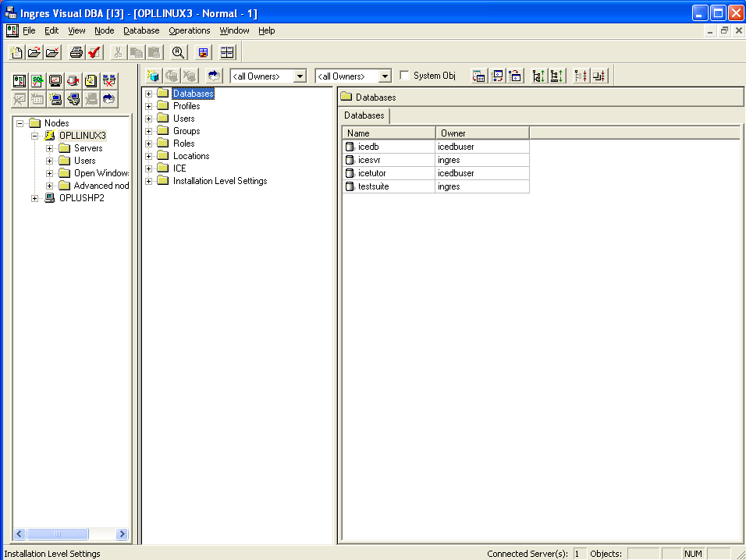Click the restart from position icon
Viewport: 746px width, 560px height.
(x=515, y=76)
